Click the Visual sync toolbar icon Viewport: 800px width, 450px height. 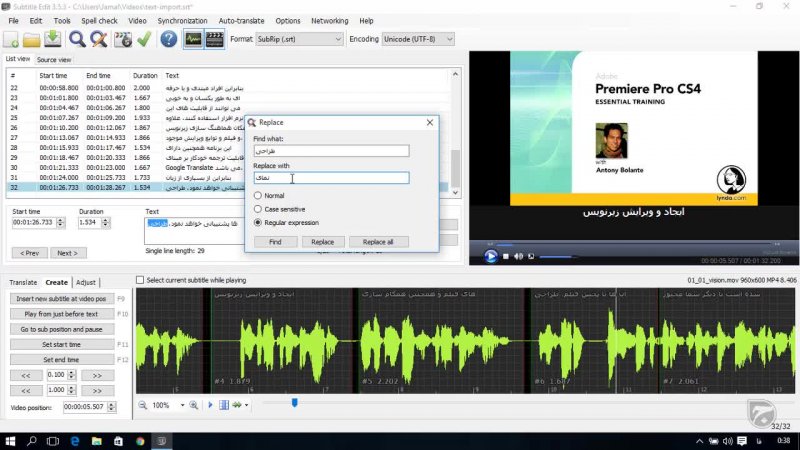(x=123, y=39)
